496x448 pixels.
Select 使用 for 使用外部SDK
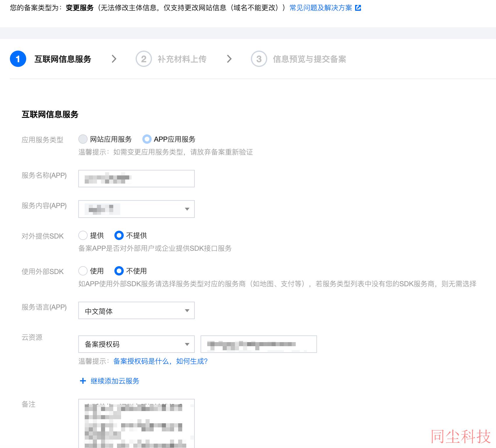point(83,271)
